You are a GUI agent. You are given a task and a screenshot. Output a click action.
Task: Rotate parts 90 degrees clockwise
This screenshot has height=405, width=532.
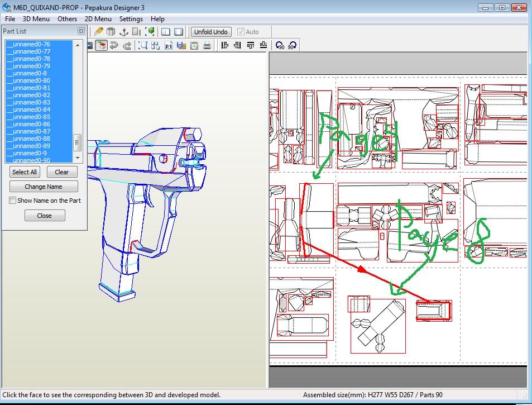pyautogui.click(x=292, y=45)
